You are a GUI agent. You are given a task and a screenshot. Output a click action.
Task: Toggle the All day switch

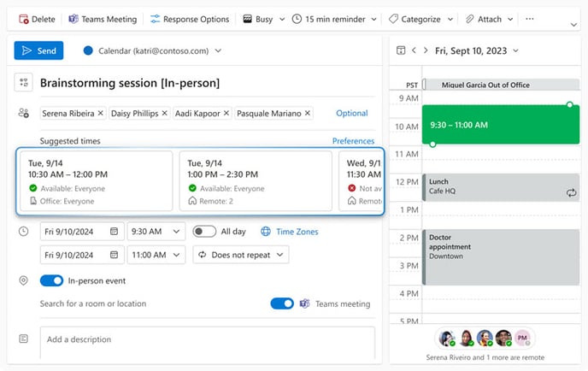[x=204, y=232]
